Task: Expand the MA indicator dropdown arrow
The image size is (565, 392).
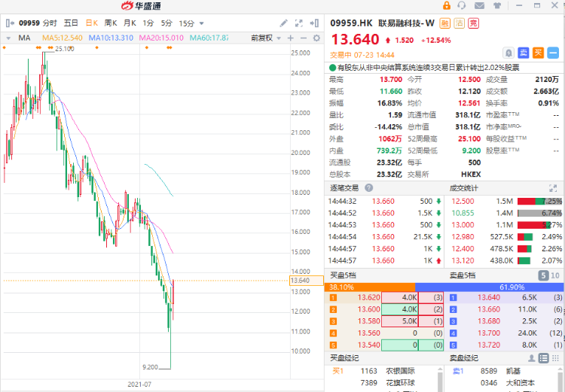Action: [8, 38]
